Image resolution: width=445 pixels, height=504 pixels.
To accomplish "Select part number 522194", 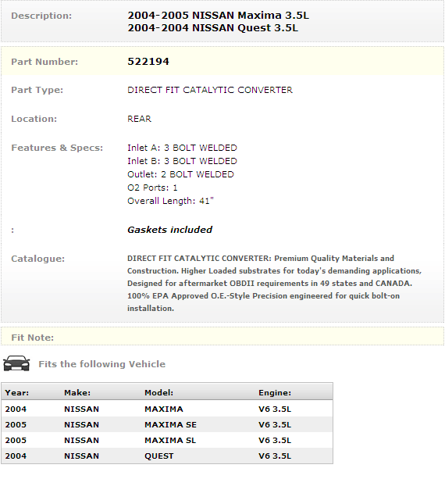I will (148, 62).
